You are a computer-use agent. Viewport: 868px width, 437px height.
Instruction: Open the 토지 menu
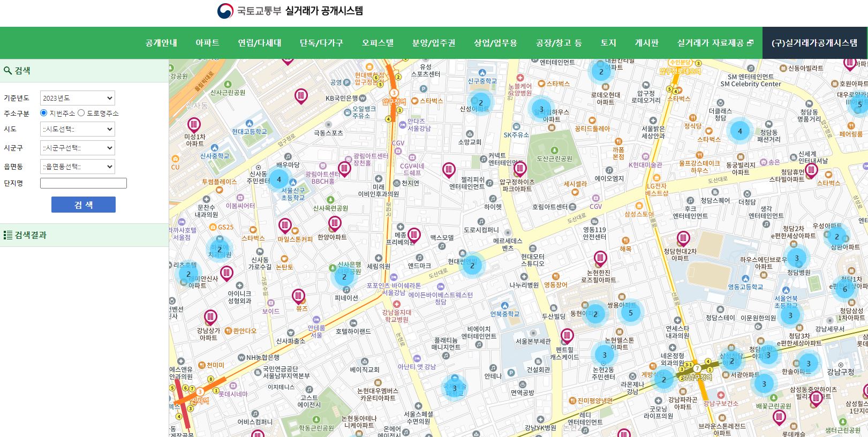[608, 43]
